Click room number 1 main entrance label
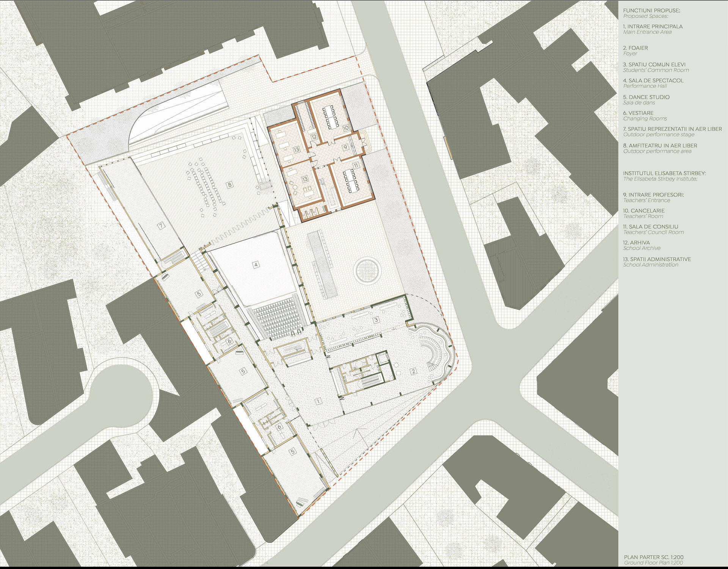The width and height of the screenshot is (728, 569). pyautogui.click(x=318, y=401)
